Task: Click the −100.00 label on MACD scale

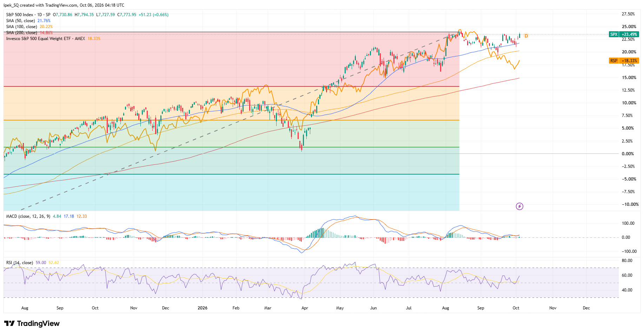Action: 629,251
